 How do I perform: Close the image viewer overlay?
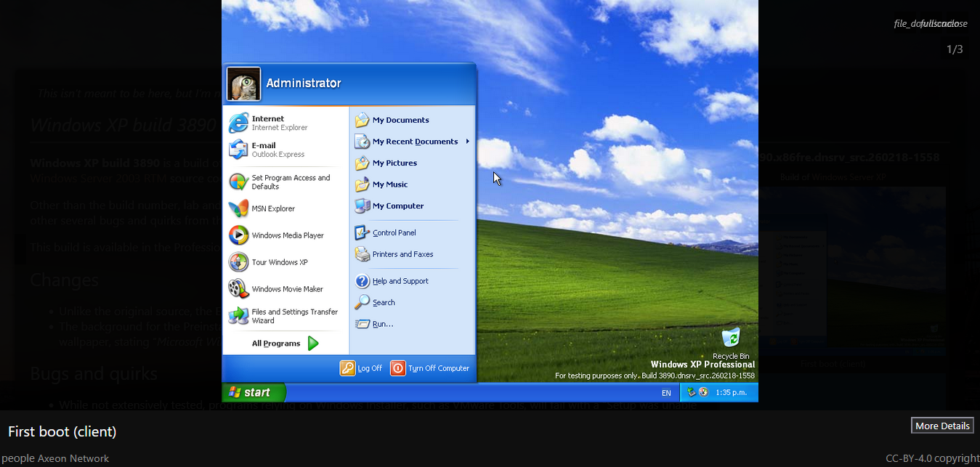(959, 23)
